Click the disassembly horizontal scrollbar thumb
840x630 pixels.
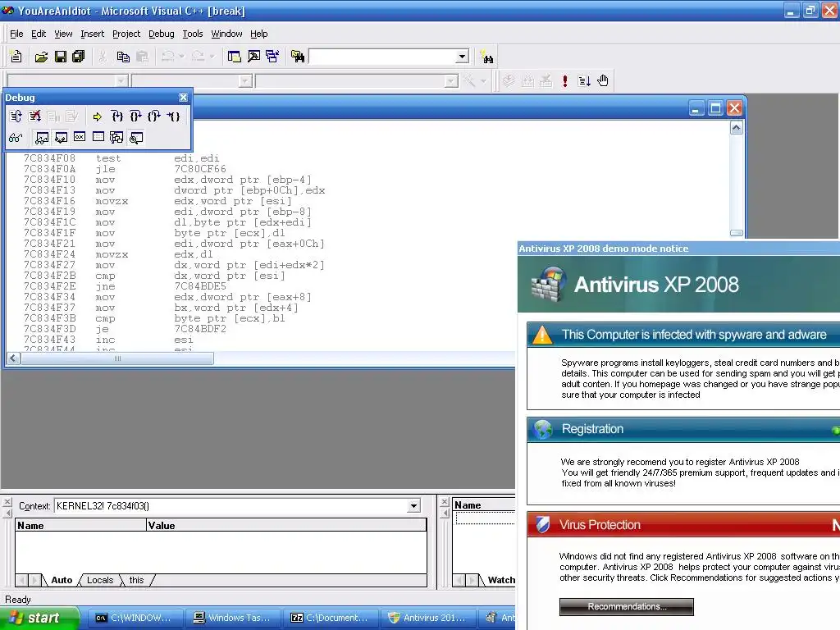(117, 358)
